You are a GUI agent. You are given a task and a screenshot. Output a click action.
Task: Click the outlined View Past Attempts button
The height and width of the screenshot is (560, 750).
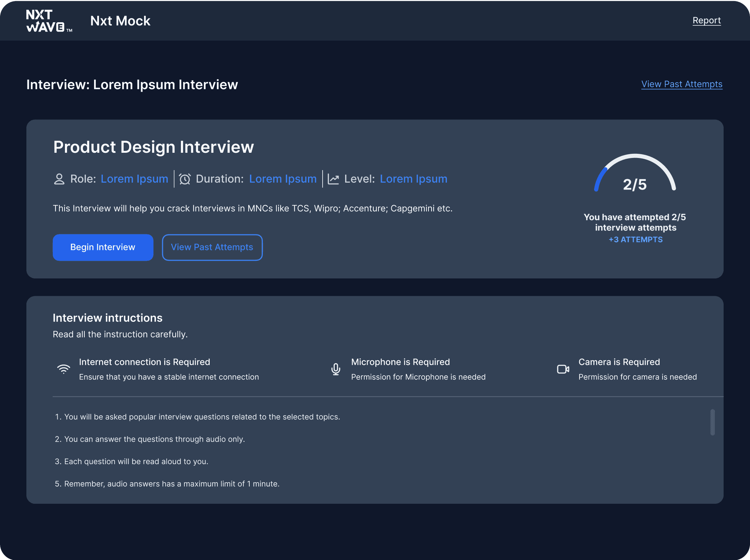(212, 247)
